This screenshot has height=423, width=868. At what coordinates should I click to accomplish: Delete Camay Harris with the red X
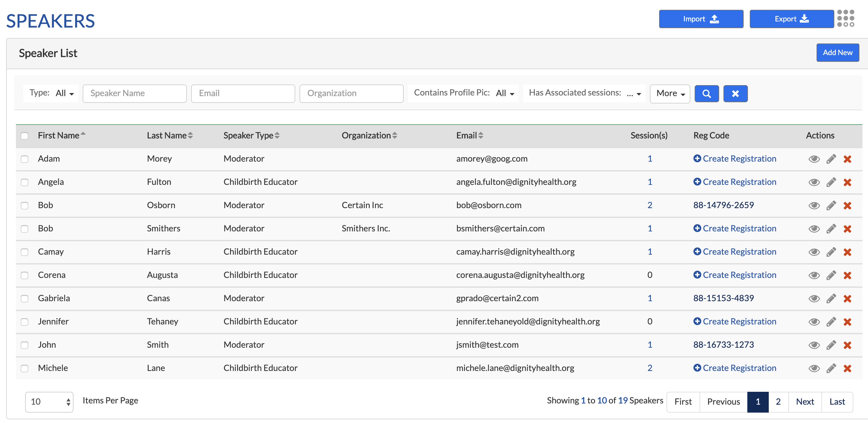(847, 252)
